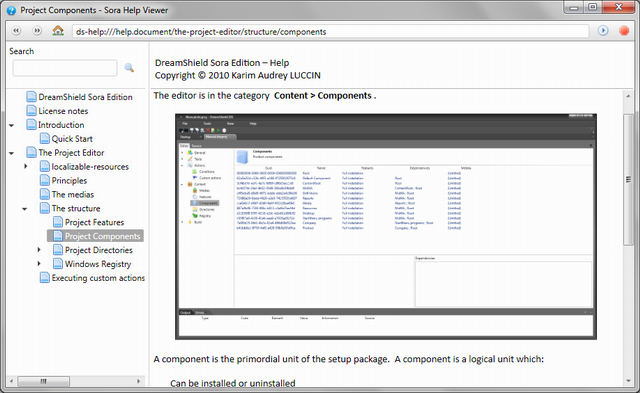This screenshot has height=393, width=640.
Task: Click the tree scrollbar left arrow
Action: tap(11, 381)
